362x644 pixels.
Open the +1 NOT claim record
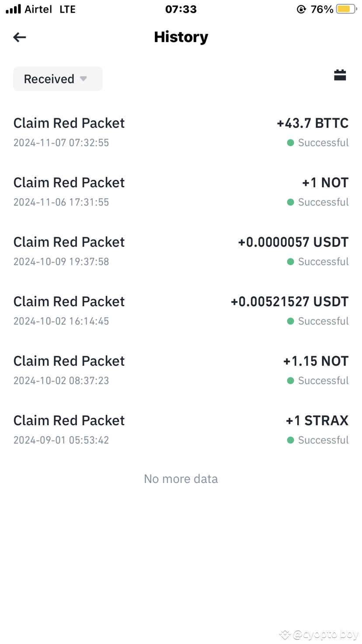(181, 192)
